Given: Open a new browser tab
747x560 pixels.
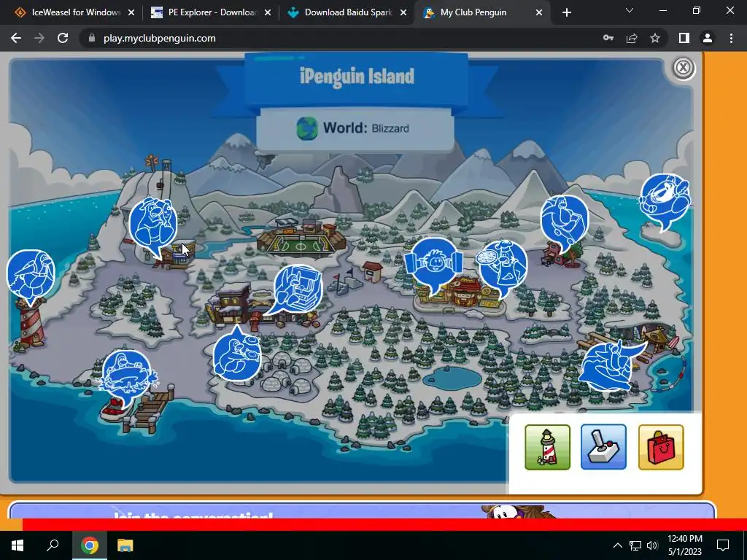Looking at the screenshot, I should coord(566,13).
